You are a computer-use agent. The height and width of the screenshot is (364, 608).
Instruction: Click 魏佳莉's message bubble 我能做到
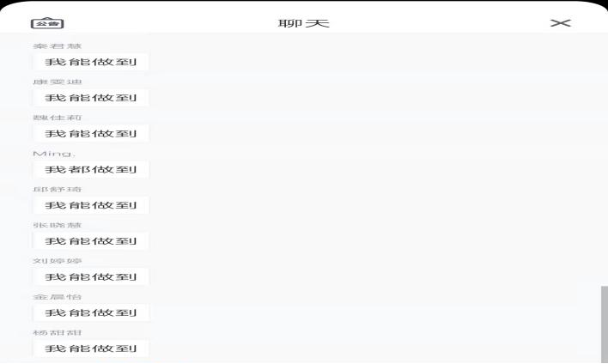pyautogui.click(x=91, y=133)
